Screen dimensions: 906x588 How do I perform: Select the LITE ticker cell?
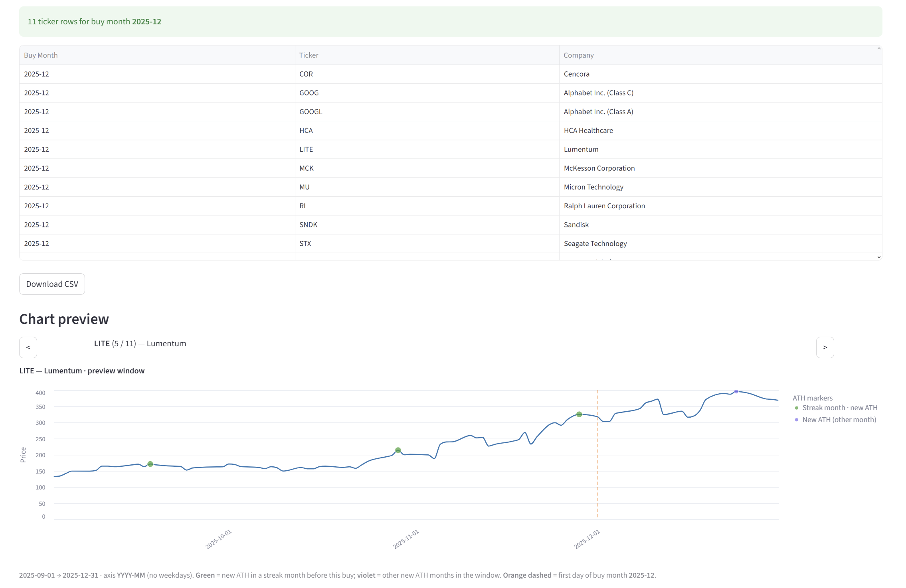pos(306,150)
